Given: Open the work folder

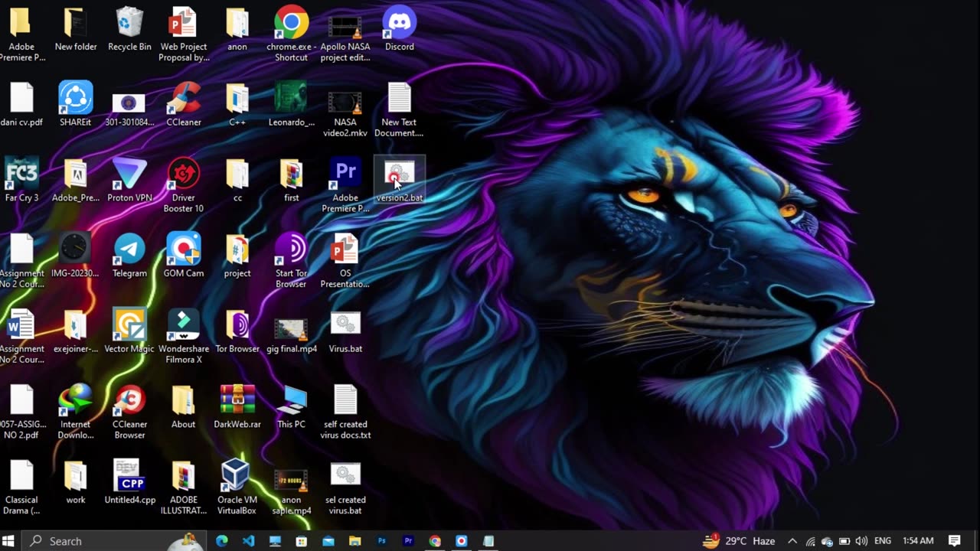Looking at the screenshot, I should coord(76,482).
